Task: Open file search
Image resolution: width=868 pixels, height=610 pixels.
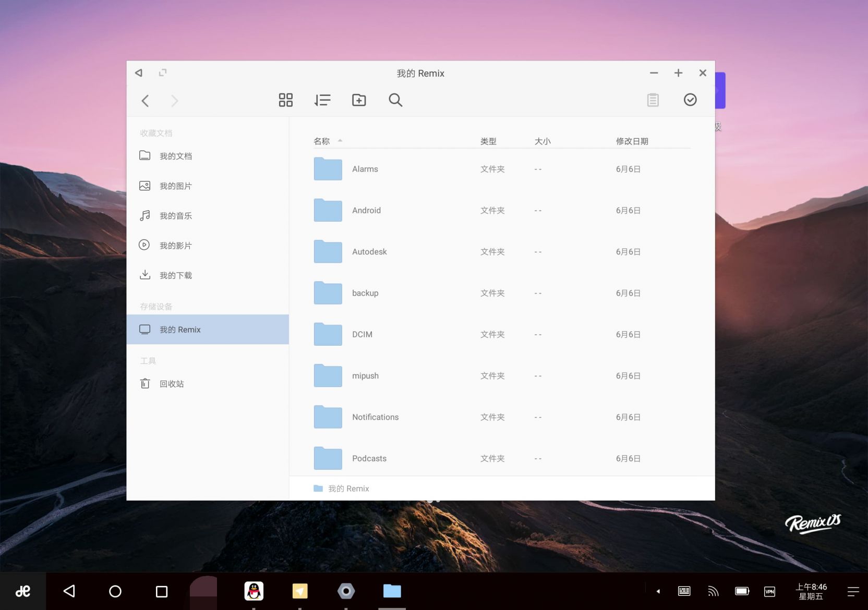Action: (395, 100)
